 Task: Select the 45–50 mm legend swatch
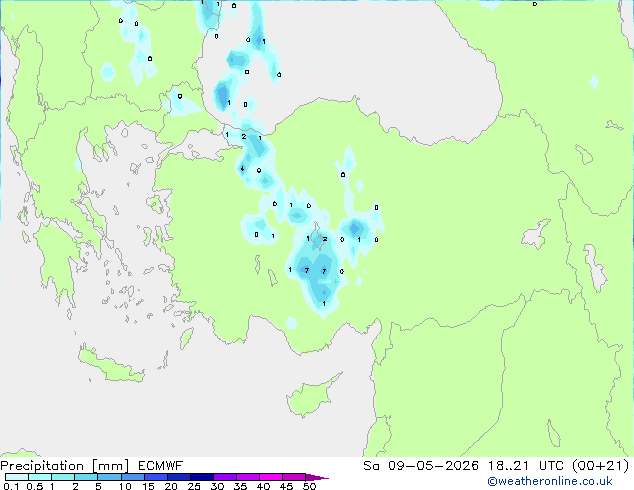point(294,477)
